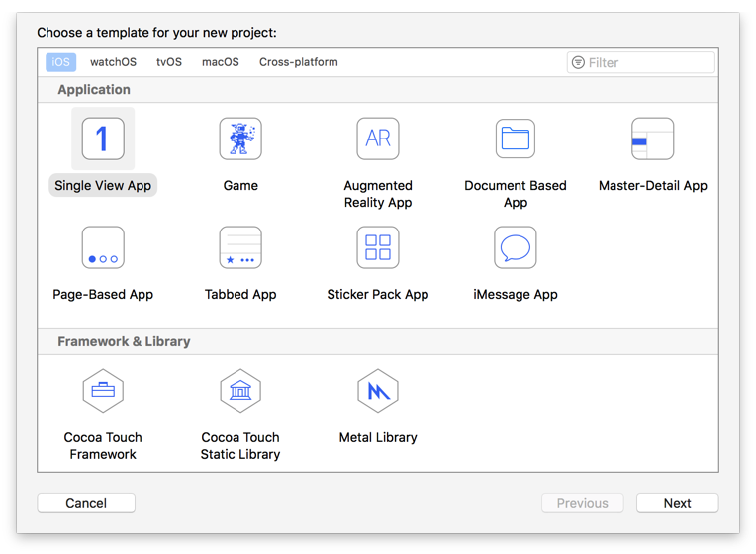Open the tvOS platform tab
Image resolution: width=756 pixels, height=554 pixels.
[169, 62]
